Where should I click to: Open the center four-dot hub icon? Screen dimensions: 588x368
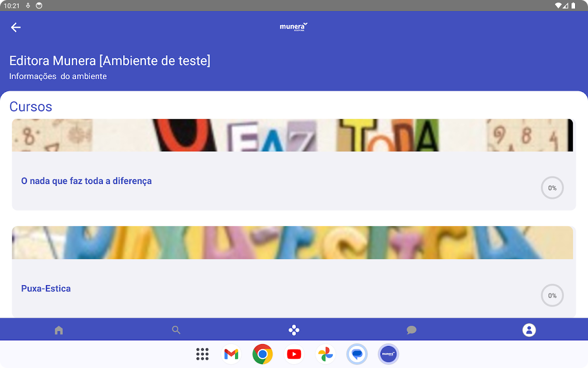[x=294, y=330]
